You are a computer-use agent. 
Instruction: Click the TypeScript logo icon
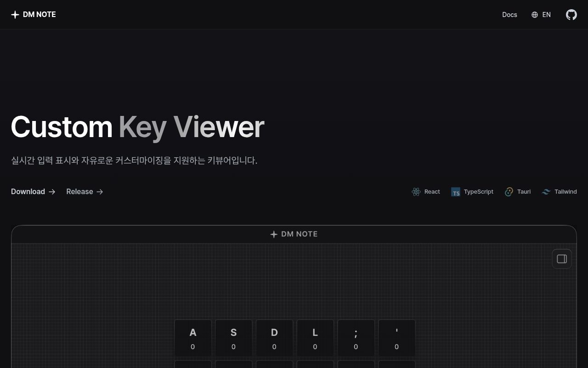tap(456, 192)
